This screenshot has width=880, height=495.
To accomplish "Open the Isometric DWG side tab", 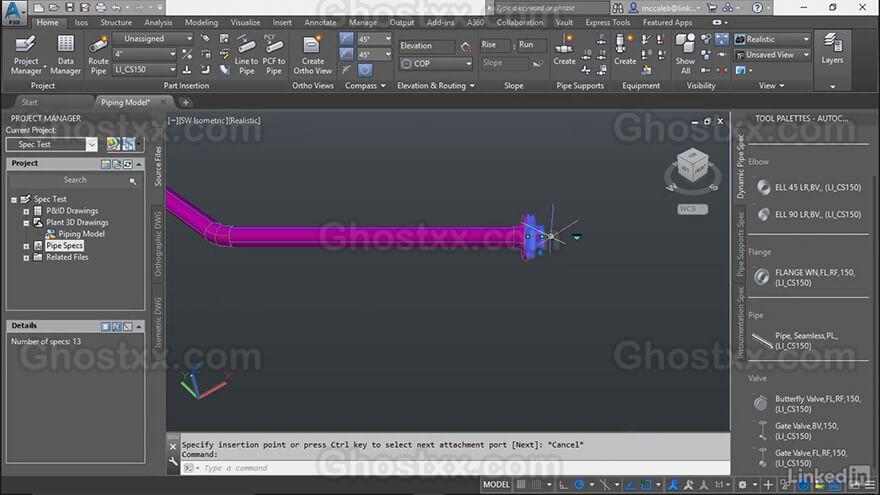I will pyautogui.click(x=158, y=322).
